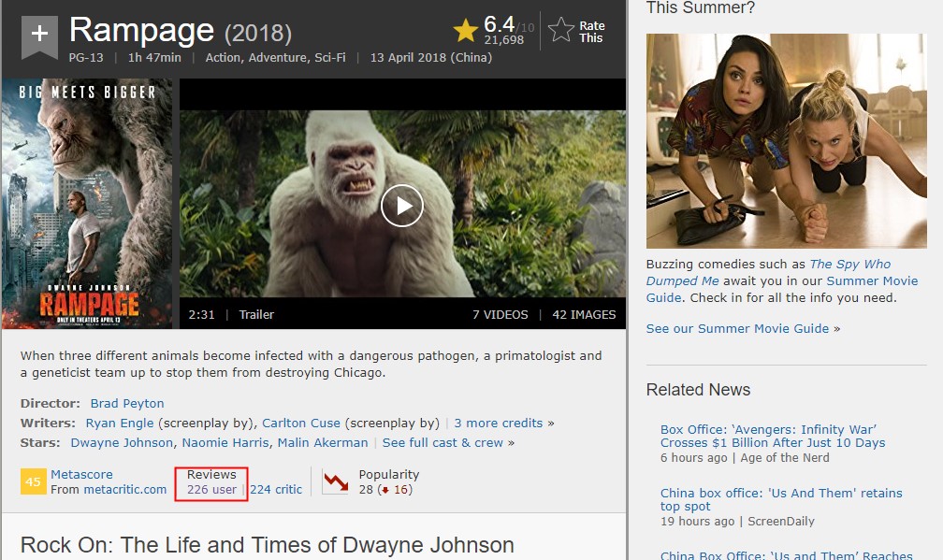Click See our Summer Movie Guide
This screenshot has width=943, height=560.
pos(737,329)
